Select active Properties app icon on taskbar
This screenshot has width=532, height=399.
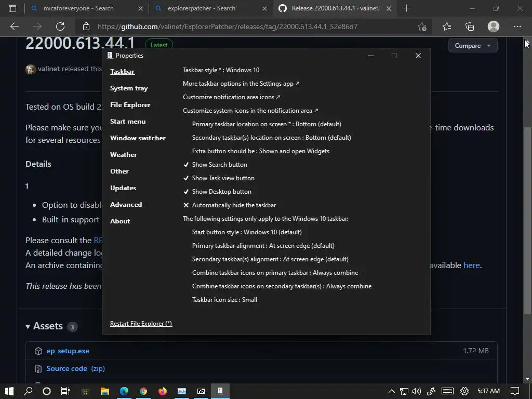click(220, 391)
